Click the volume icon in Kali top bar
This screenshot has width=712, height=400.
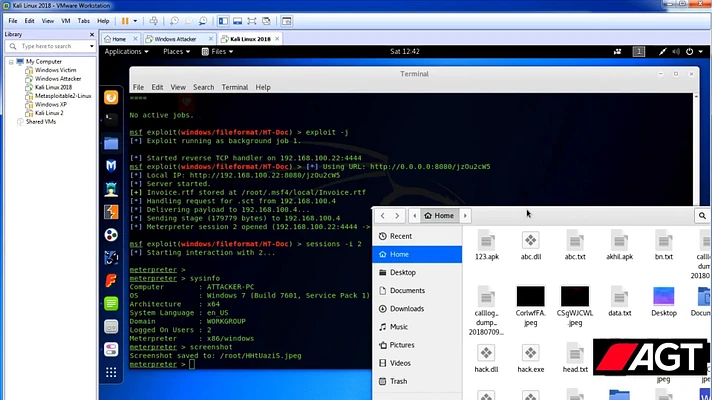point(676,52)
